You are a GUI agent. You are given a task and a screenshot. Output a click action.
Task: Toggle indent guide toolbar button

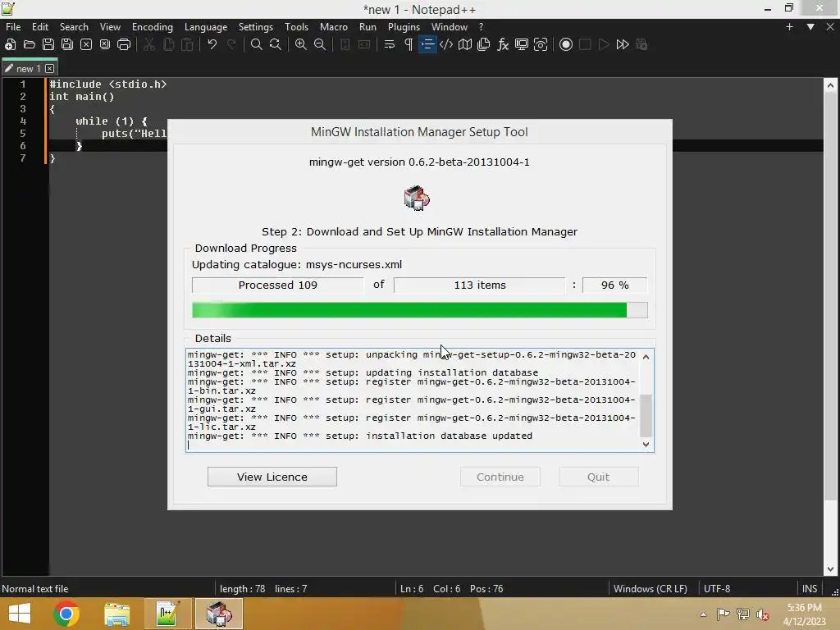pos(427,44)
